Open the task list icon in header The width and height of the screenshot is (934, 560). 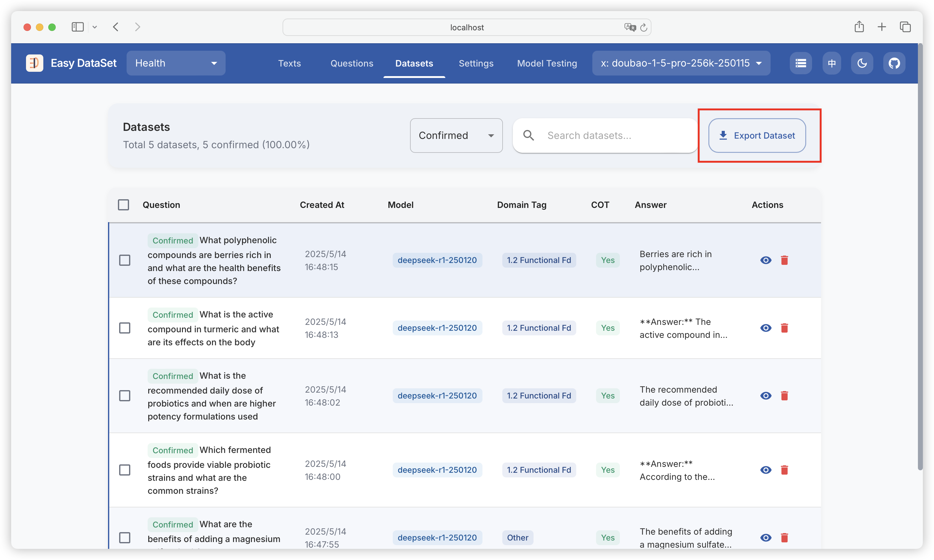tap(800, 63)
